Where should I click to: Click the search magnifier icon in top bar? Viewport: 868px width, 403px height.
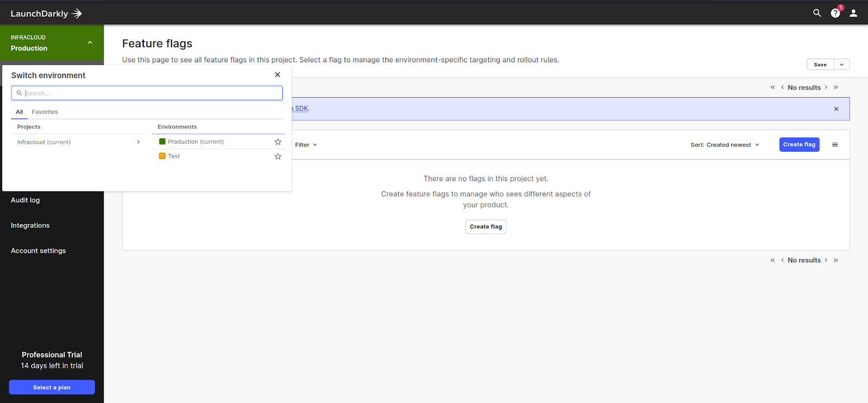(817, 13)
